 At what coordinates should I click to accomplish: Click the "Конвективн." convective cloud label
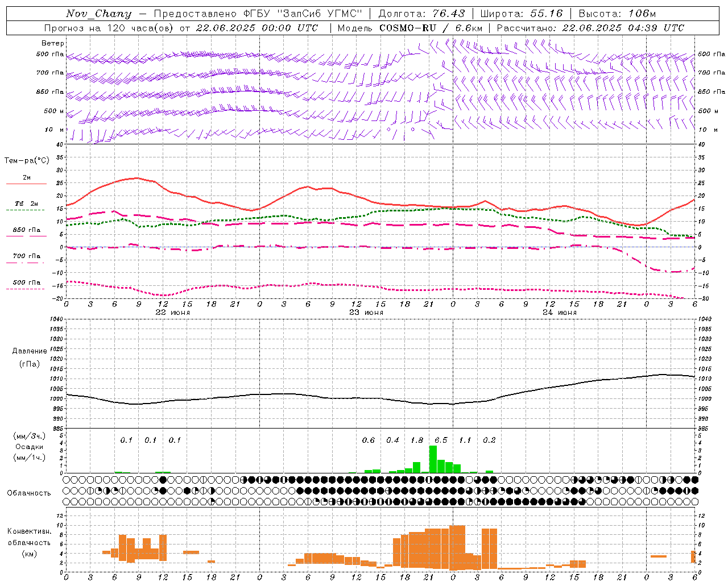(29, 531)
